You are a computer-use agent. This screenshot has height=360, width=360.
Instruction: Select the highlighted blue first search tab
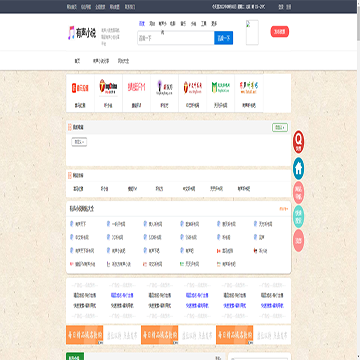pyautogui.click(x=142, y=24)
